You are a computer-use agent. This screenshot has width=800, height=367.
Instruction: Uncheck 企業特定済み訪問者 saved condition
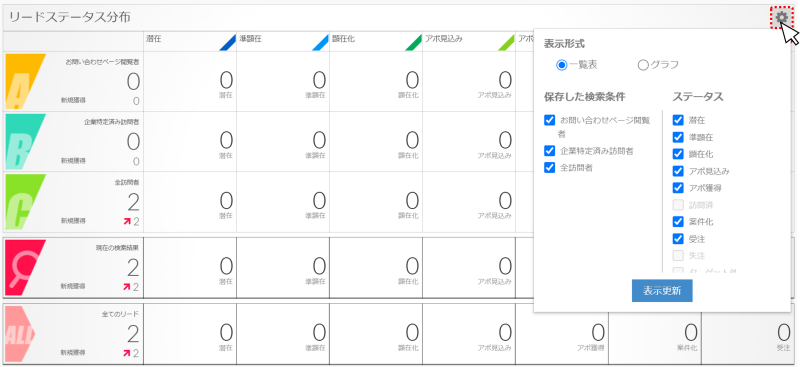tap(549, 151)
